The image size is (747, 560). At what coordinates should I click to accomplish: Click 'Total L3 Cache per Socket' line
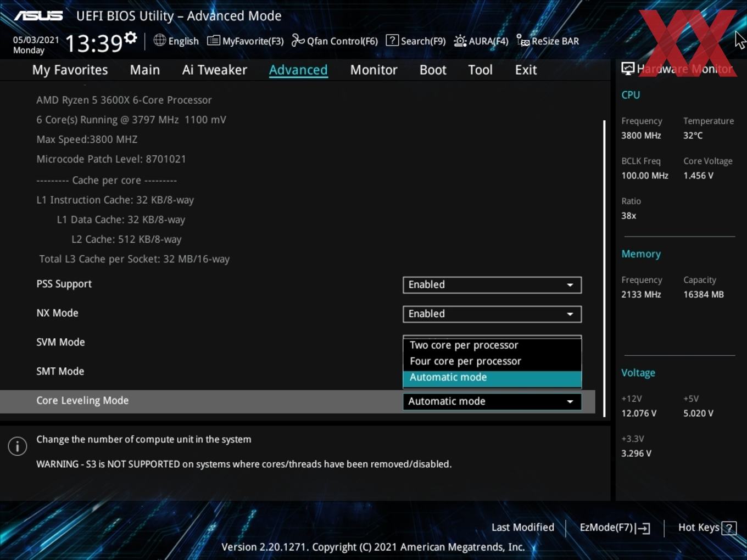135,259
